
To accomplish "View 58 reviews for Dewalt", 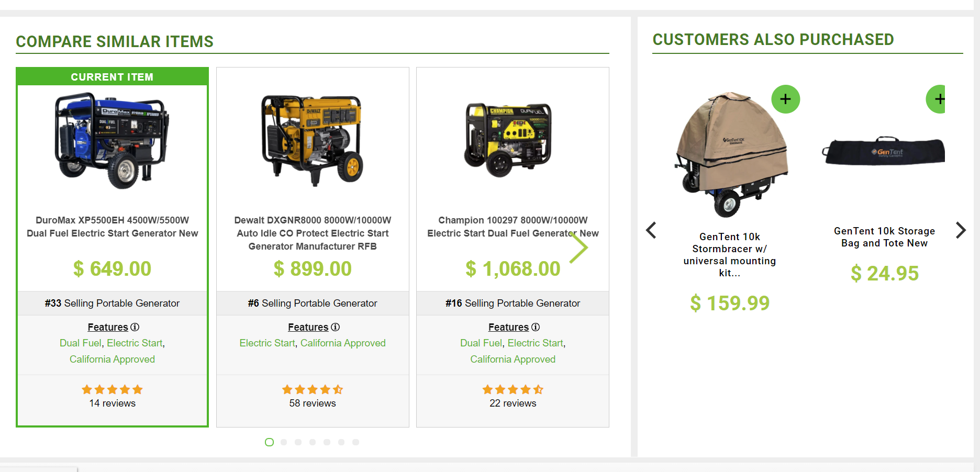I will (x=313, y=403).
